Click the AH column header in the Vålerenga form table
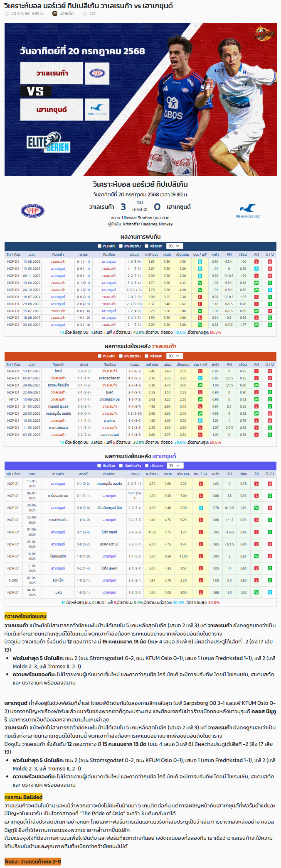281x868 pixels. coord(229,364)
